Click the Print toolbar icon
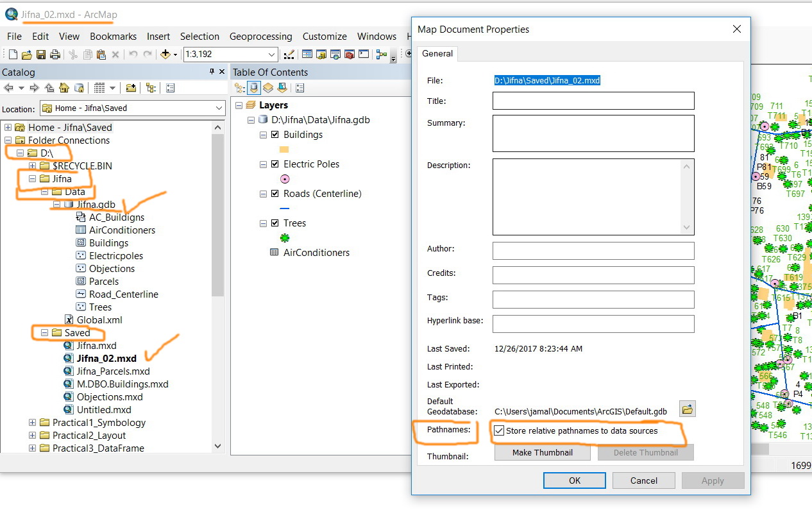 [x=55, y=55]
